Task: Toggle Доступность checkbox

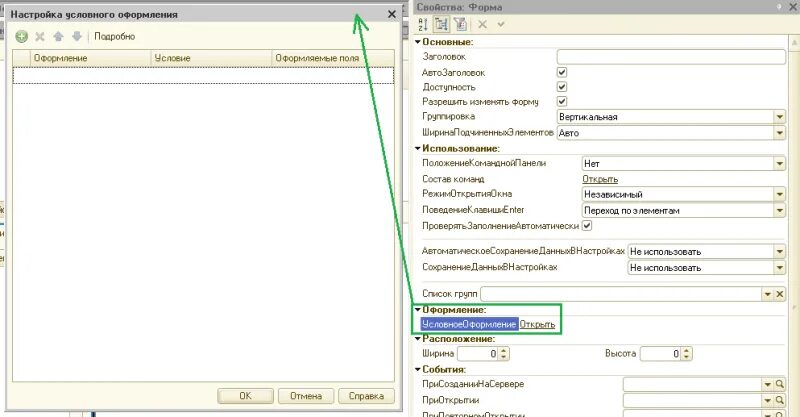Action: pyautogui.click(x=562, y=87)
